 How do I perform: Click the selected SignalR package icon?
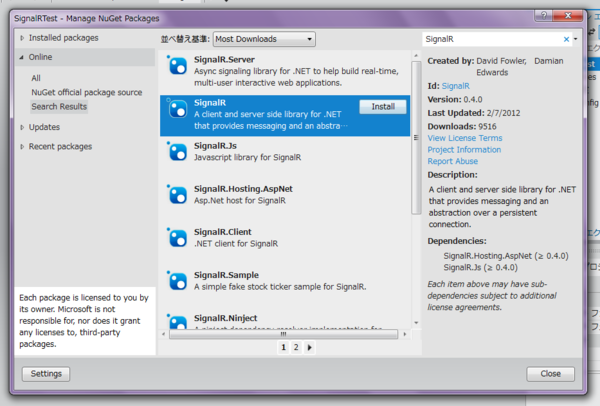[x=178, y=109]
